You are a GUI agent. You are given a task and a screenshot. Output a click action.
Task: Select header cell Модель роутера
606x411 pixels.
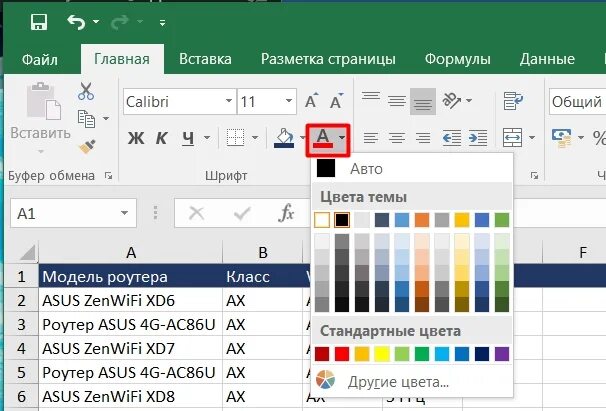pos(131,276)
